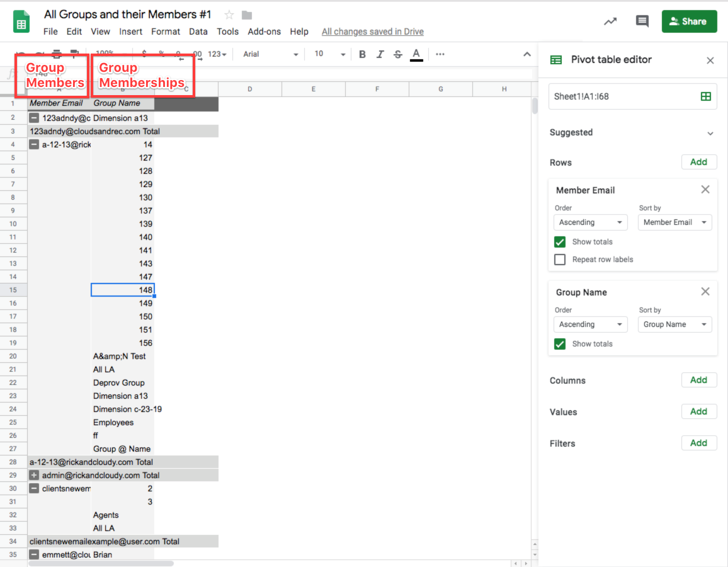This screenshot has height=567, width=728.
Task: Apply bold formatting
Action: click(x=362, y=54)
